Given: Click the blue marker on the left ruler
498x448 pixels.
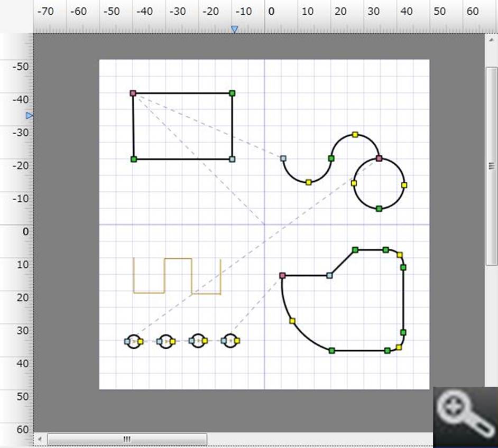Looking at the screenshot, I should point(30,115).
